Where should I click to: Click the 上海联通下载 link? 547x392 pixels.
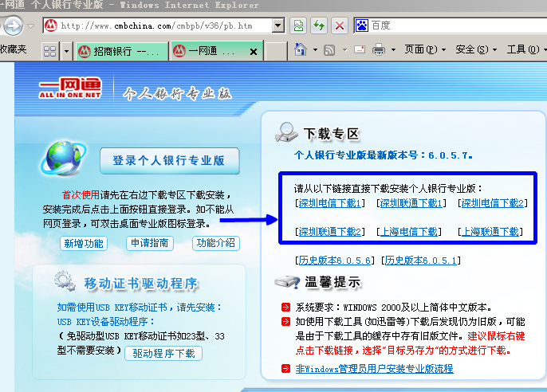tap(490, 232)
